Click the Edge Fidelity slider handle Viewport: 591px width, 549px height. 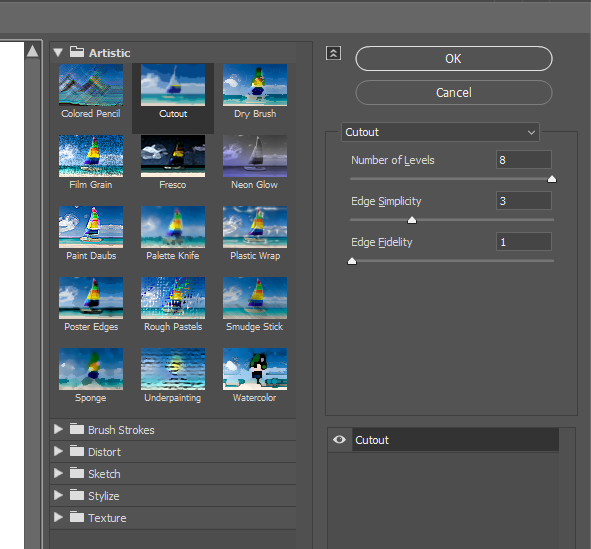point(352,261)
